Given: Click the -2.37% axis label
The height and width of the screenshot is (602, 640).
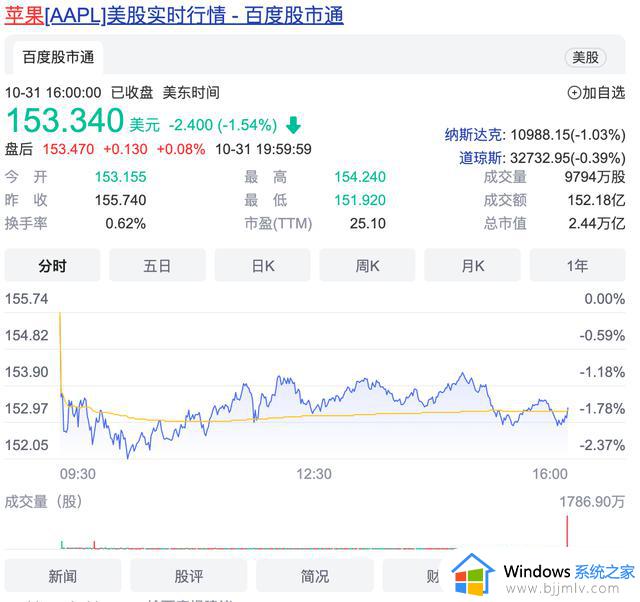Looking at the screenshot, I should click(602, 445).
